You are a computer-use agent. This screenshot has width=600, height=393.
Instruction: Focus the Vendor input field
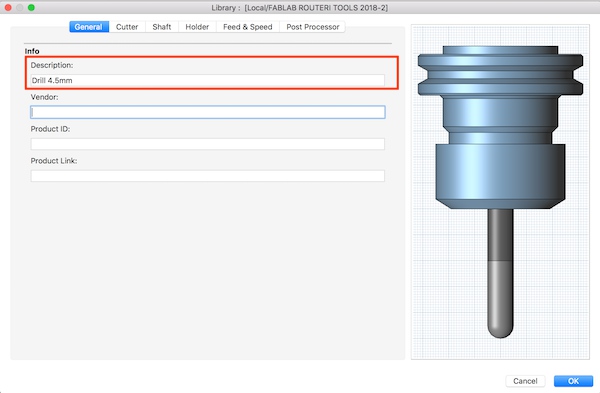[x=207, y=112]
